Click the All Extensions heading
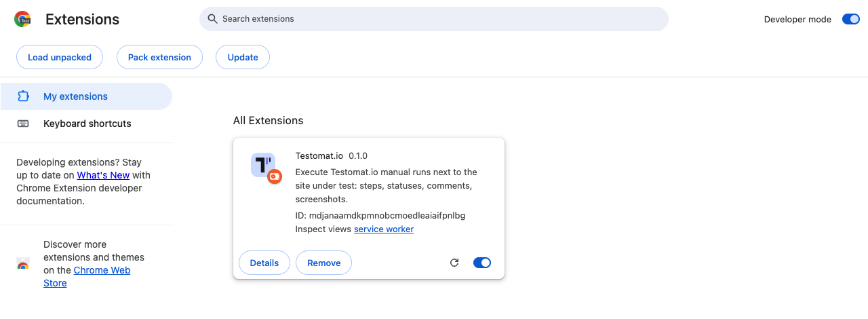868x319 pixels. (x=268, y=120)
